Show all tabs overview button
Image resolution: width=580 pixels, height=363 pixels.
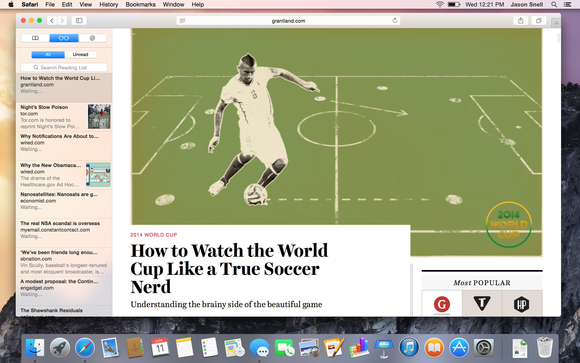[x=539, y=21]
